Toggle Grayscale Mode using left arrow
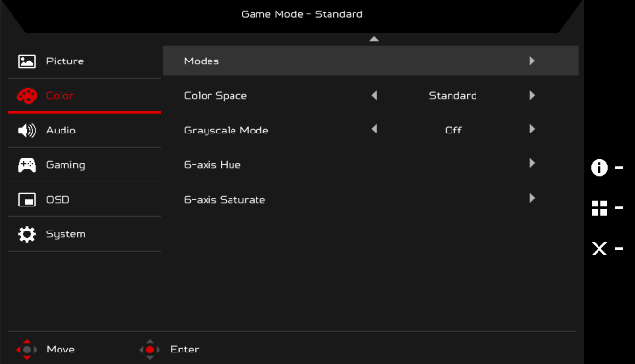This screenshot has width=635, height=364. pos(374,129)
